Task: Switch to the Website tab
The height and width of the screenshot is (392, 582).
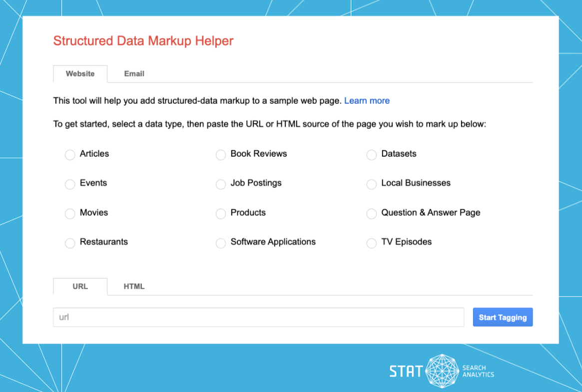Action: pyautogui.click(x=80, y=73)
